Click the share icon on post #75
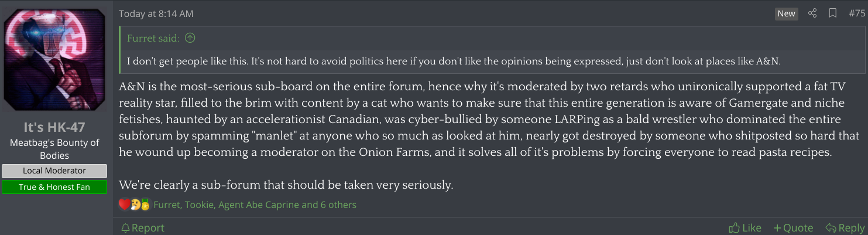 coord(812,13)
